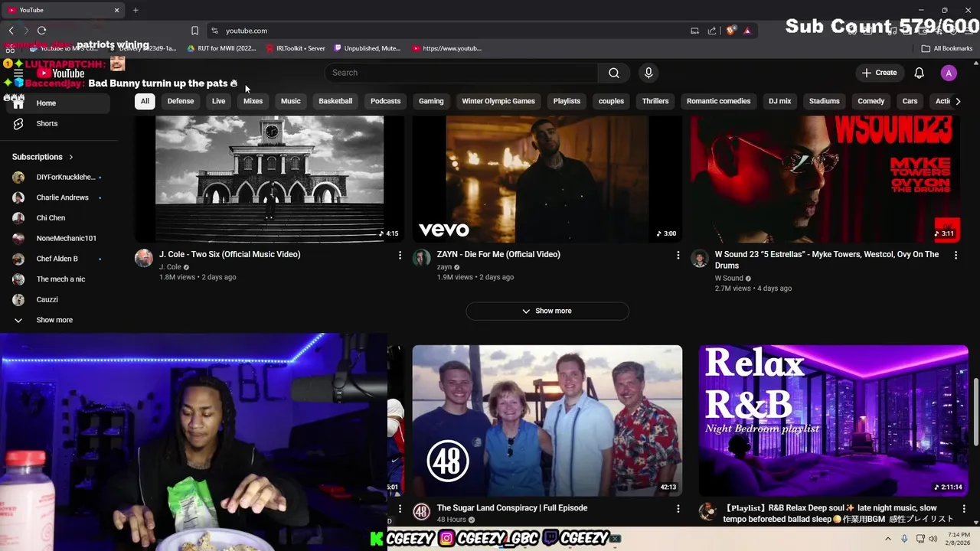Screen dimensions: 980x551
Task: Click the Create button
Action: [x=879, y=73]
